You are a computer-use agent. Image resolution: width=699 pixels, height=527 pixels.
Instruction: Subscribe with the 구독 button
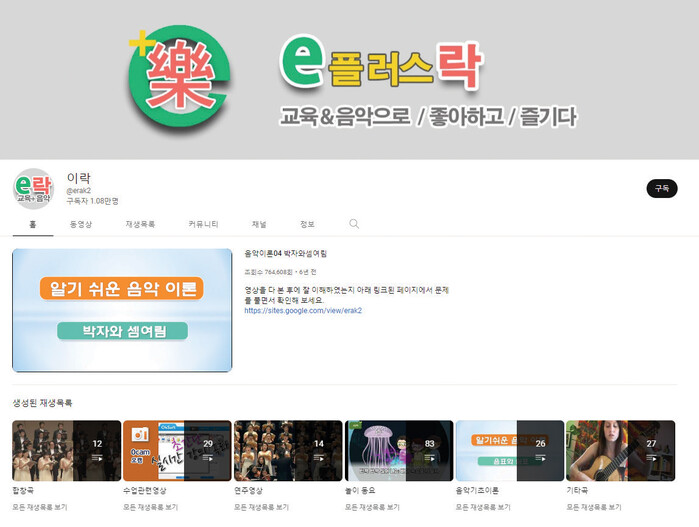[662, 189]
